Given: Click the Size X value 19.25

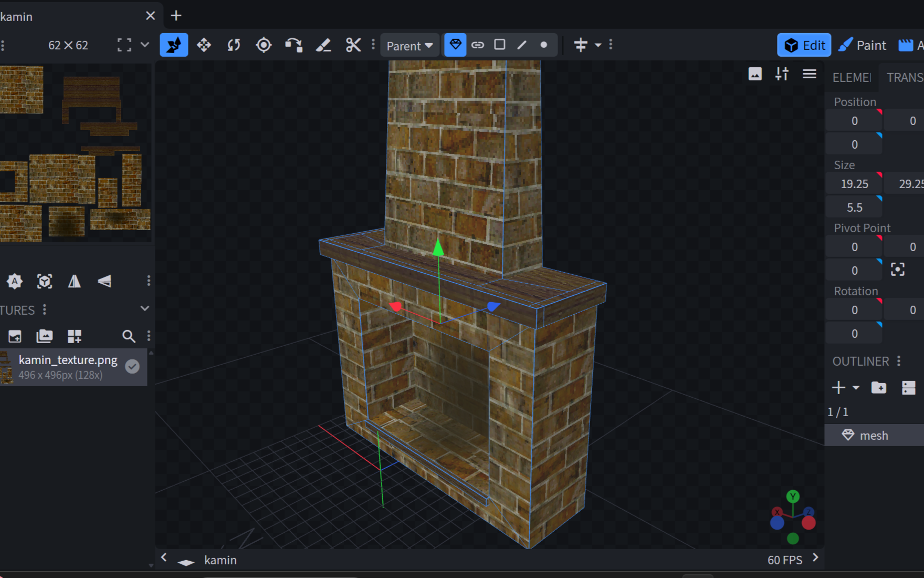Looking at the screenshot, I should point(854,184).
